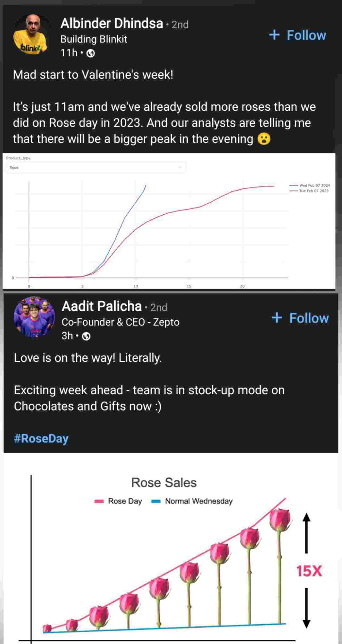Click the surprised face emoji in Albinder's post
Image resolution: width=342 pixels, height=644 pixels.
pyautogui.click(x=264, y=139)
